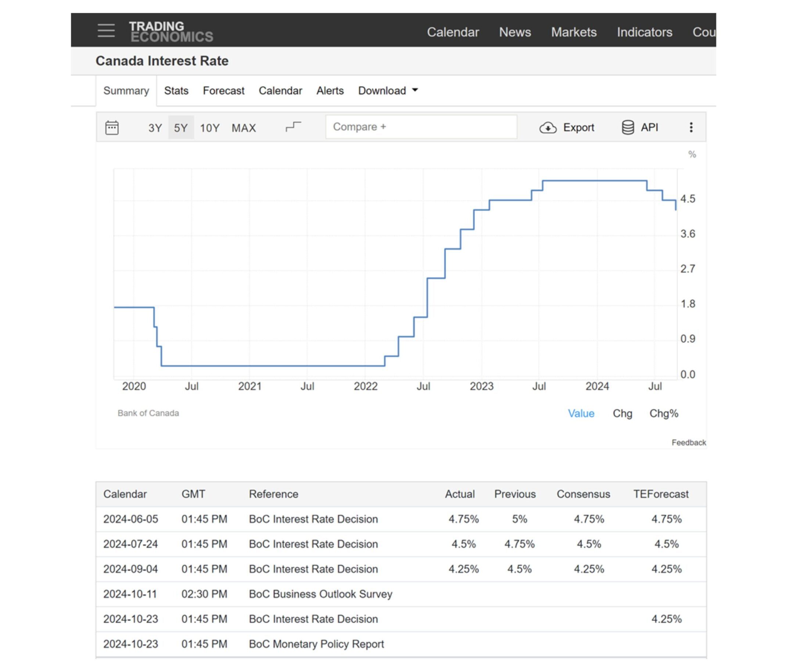Switch chart to Chg view
The image size is (793, 672).
[622, 413]
